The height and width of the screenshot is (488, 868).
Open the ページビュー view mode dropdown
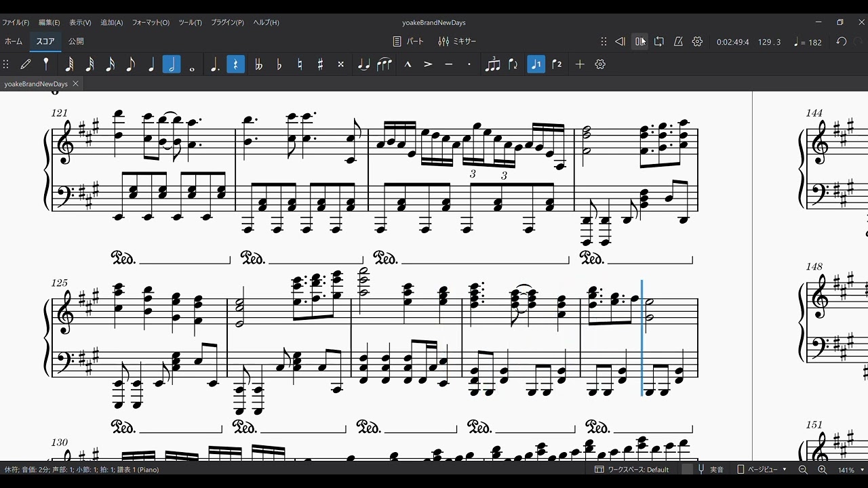(x=762, y=470)
